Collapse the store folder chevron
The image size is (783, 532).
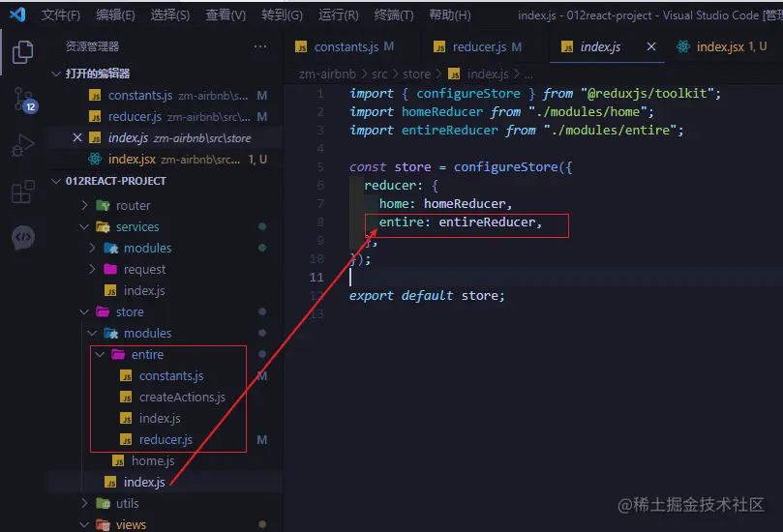tap(84, 311)
